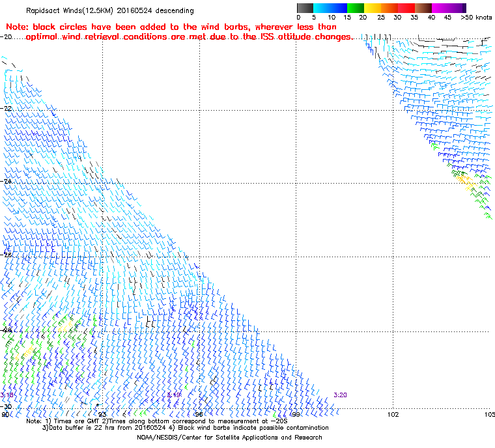
Task: Click the '93' longitude label
Action: pos(102,414)
